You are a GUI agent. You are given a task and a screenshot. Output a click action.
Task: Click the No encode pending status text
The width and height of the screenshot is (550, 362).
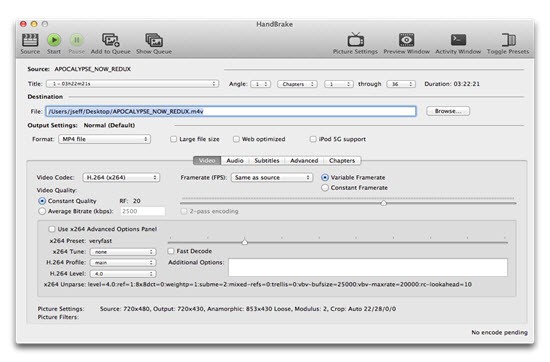pos(499,332)
